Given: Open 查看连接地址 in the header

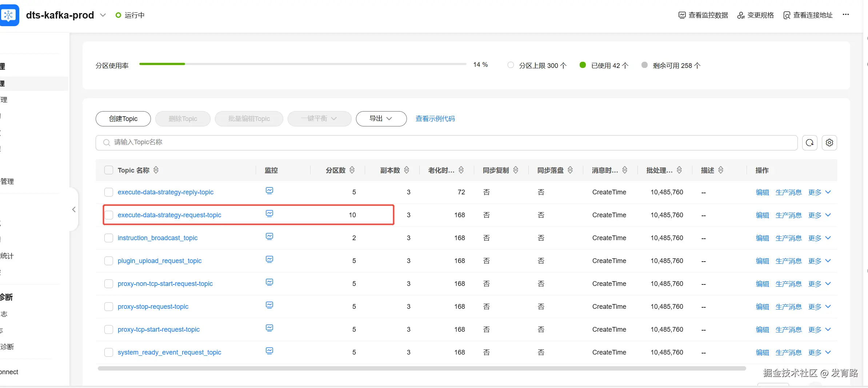Looking at the screenshot, I should click(x=808, y=15).
